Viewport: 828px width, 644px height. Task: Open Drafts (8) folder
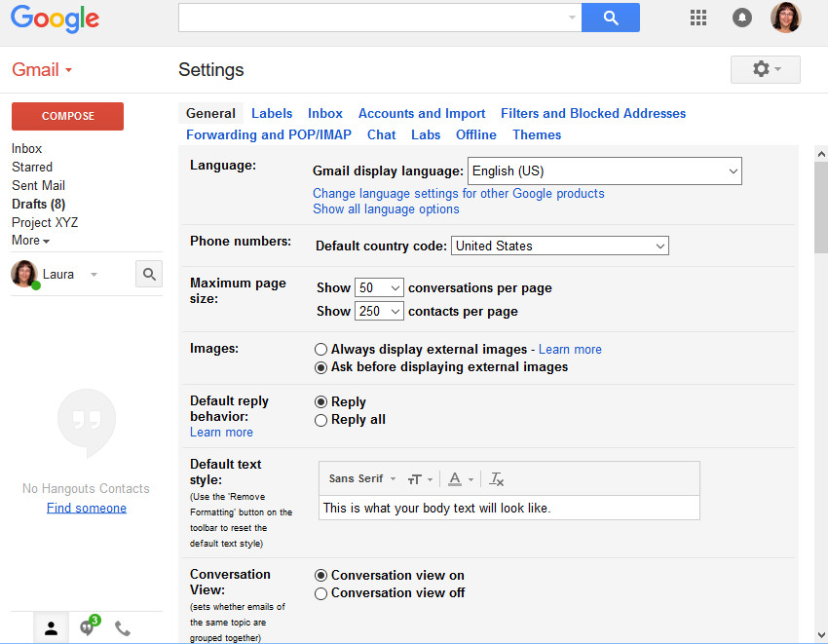(39, 204)
